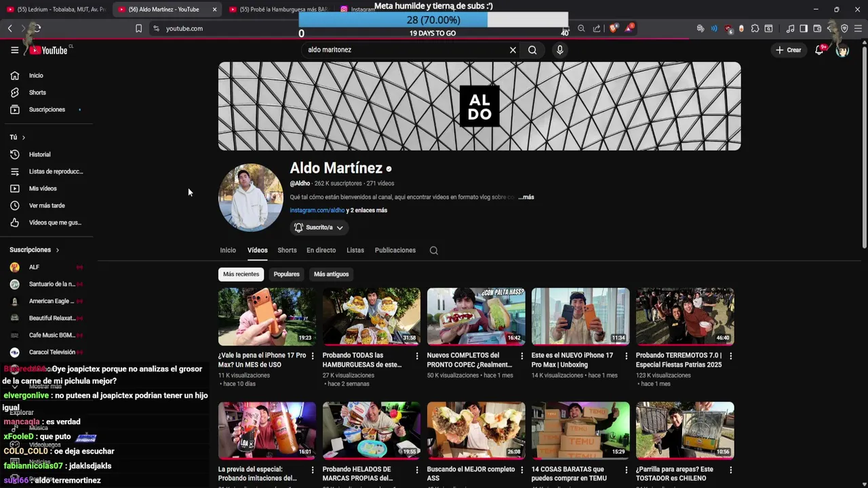The height and width of the screenshot is (488, 868).
Task: Open the Brave Rewards triangle icon
Action: (630, 28)
